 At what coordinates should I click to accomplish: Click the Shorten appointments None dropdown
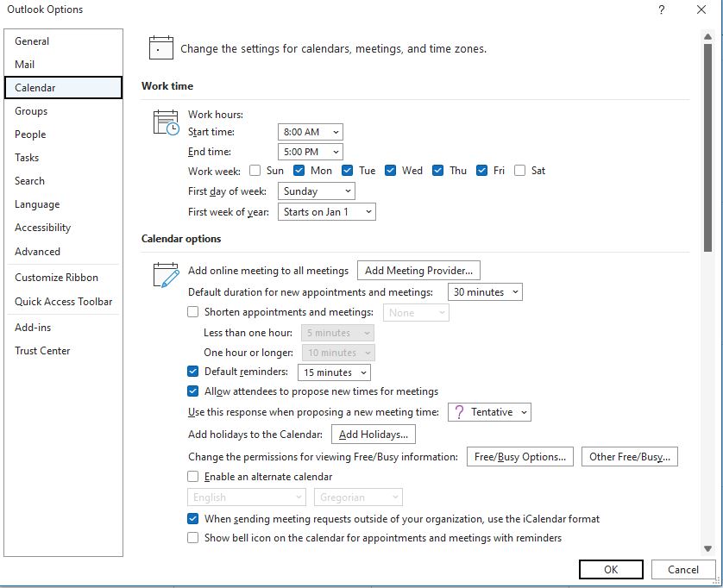416,312
